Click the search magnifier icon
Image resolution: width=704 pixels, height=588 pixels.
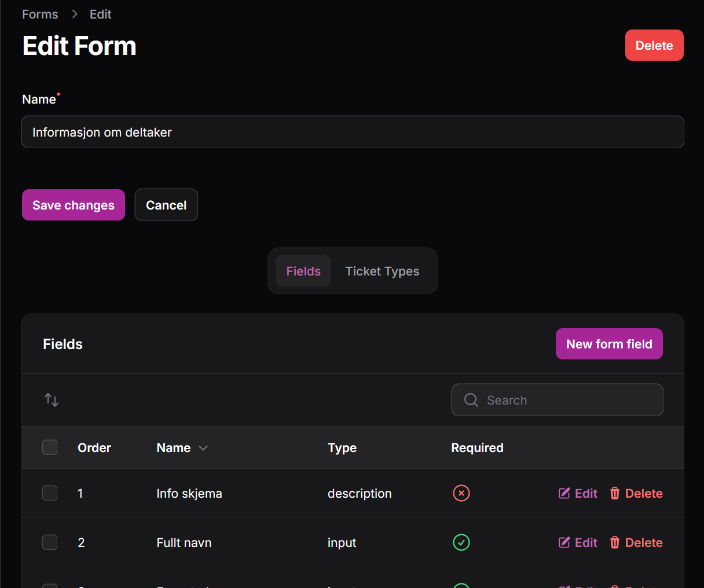(471, 400)
